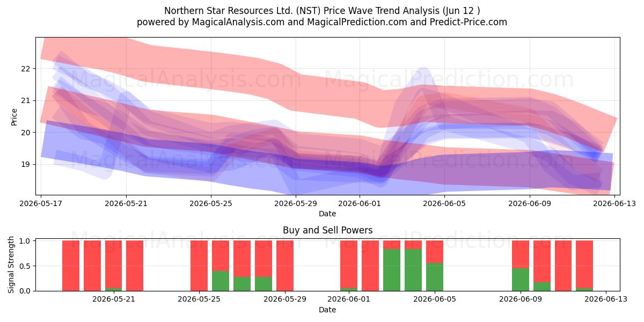The width and height of the screenshot is (644, 322).
Task: Select the 0.0 tick on the Signal Strength axis
Action: [26, 291]
